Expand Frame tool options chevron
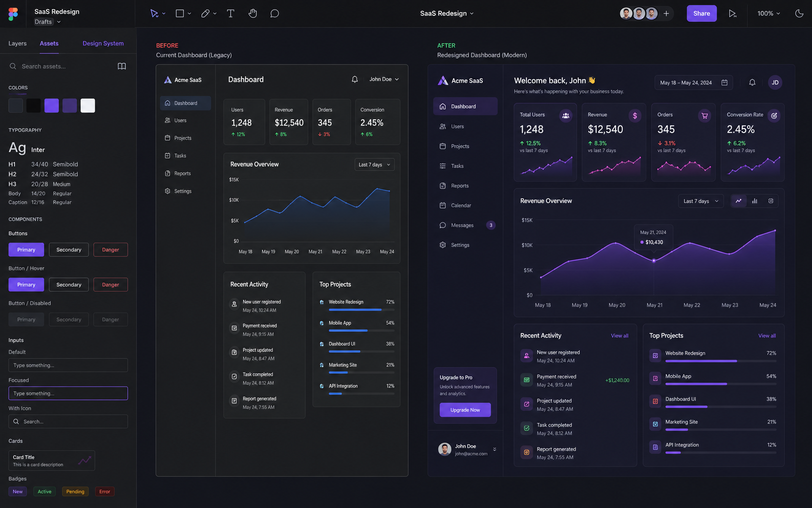This screenshot has width=812, height=508. point(189,14)
